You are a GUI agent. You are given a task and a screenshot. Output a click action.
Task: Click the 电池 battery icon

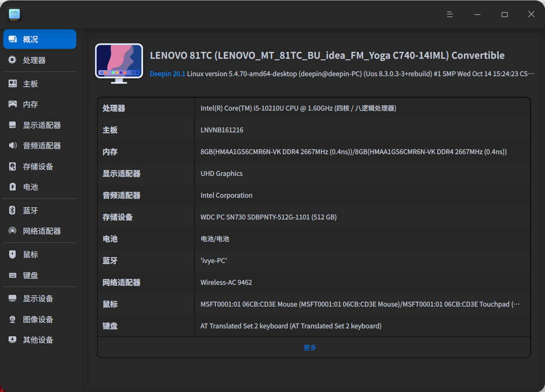point(13,187)
